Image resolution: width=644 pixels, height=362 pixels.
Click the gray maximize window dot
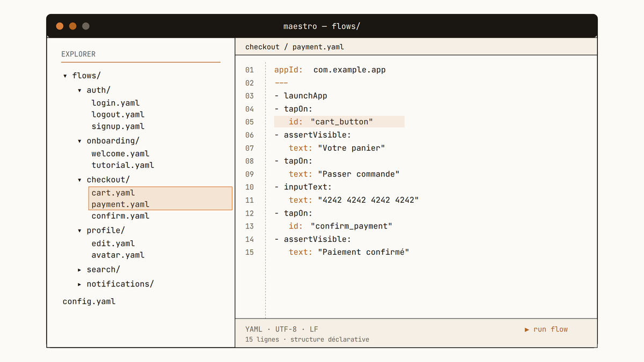click(86, 26)
